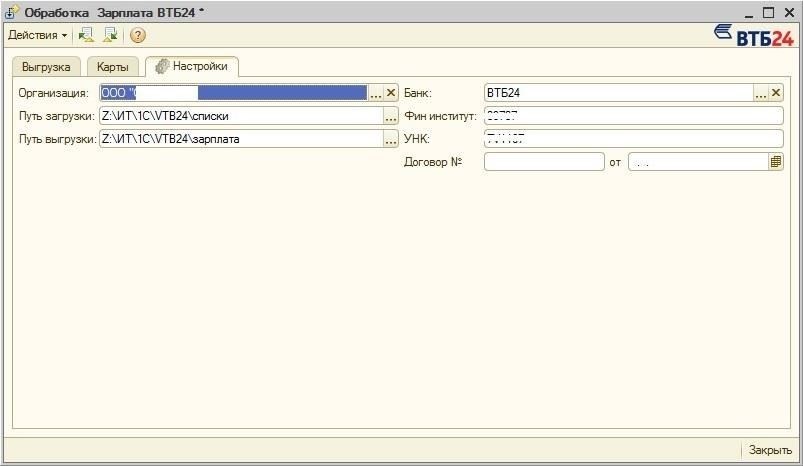Click the Закрыть button
The image size is (803, 466).
pos(770,450)
